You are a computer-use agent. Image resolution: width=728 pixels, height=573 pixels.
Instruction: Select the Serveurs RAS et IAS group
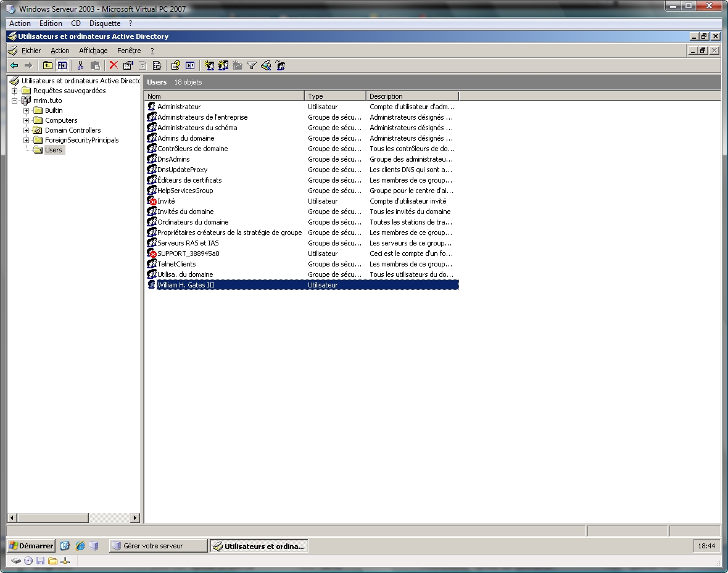[302, 243]
